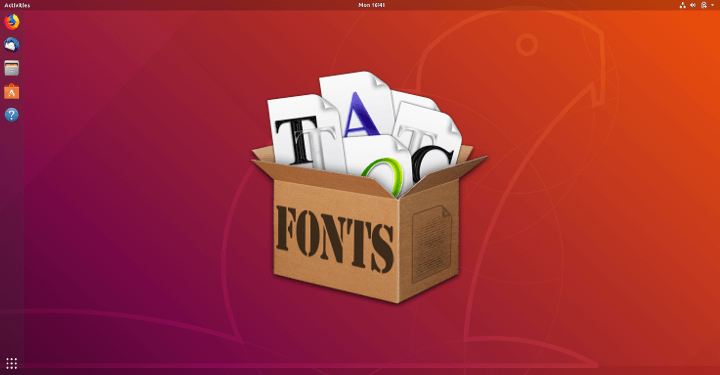Viewport: 720px width, 375px height.
Task: Expand the system menu arrow
Action: pos(713,5)
